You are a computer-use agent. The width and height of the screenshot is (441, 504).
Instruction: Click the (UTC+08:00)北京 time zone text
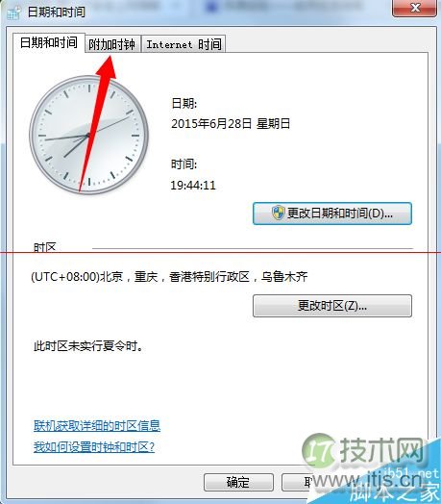[169, 277]
